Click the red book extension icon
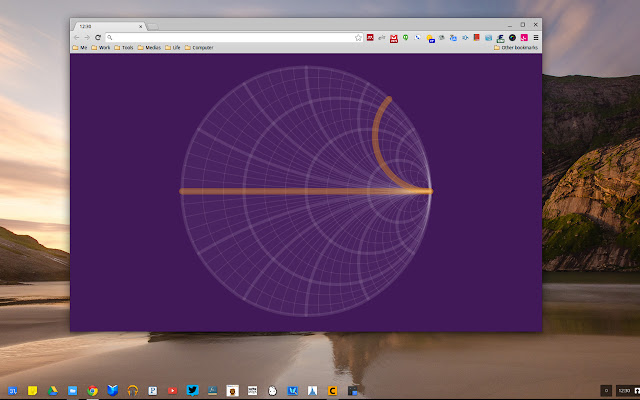Image resolution: width=640 pixels, height=400 pixels. coord(476,38)
